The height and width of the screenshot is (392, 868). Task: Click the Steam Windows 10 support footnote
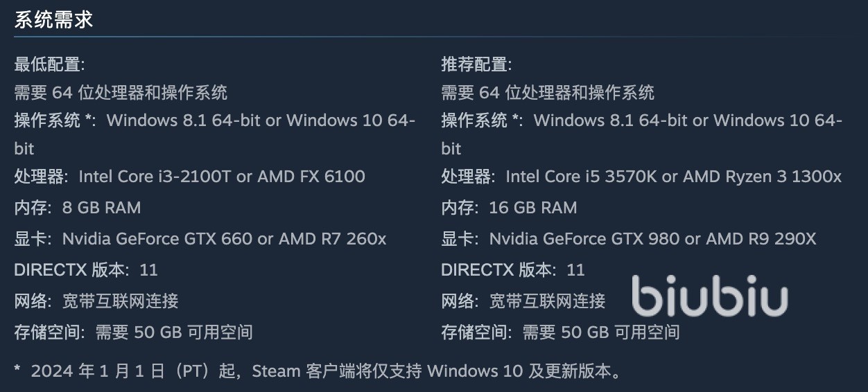pyautogui.click(x=316, y=371)
